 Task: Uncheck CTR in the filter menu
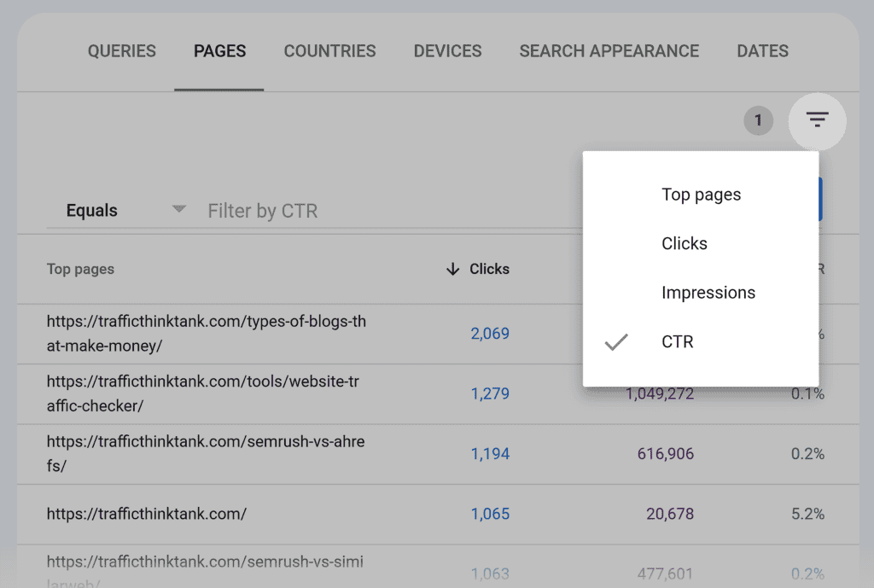coord(678,341)
